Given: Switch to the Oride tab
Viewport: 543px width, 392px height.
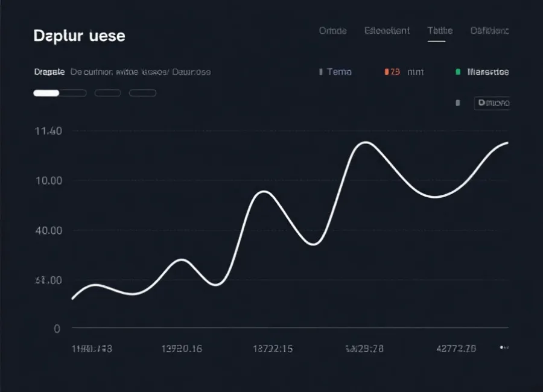Looking at the screenshot, I should tap(332, 30).
